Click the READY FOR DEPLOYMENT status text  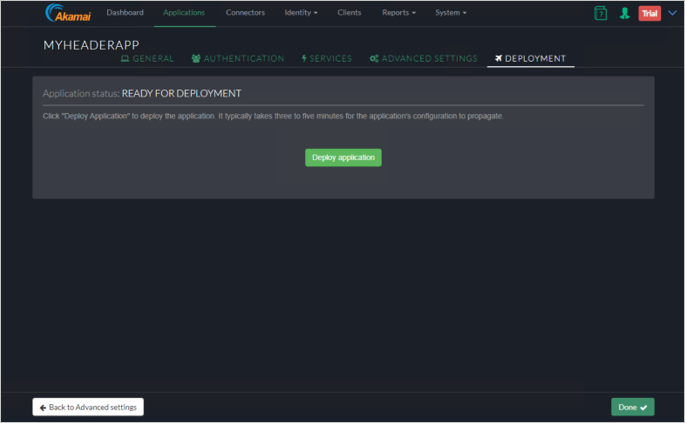pos(181,94)
